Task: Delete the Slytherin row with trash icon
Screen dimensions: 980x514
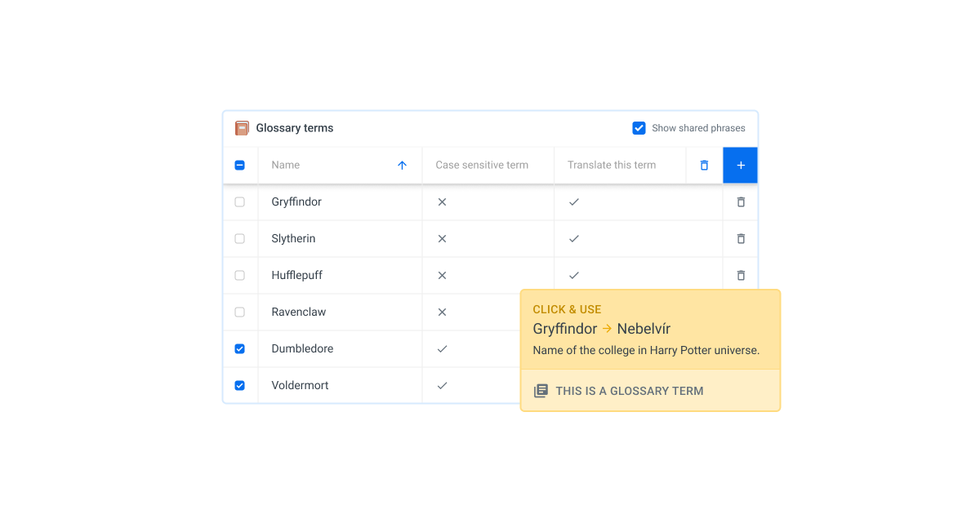Action: tap(741, 238)
